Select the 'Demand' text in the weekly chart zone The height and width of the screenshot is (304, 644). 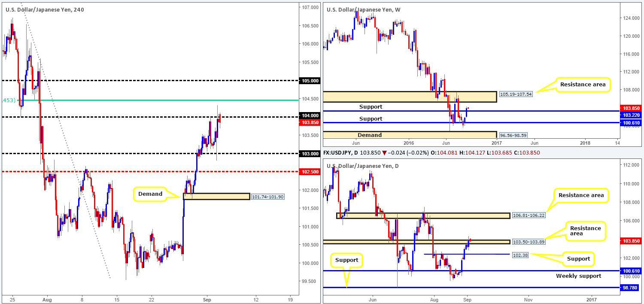click(x=370, y=135)
